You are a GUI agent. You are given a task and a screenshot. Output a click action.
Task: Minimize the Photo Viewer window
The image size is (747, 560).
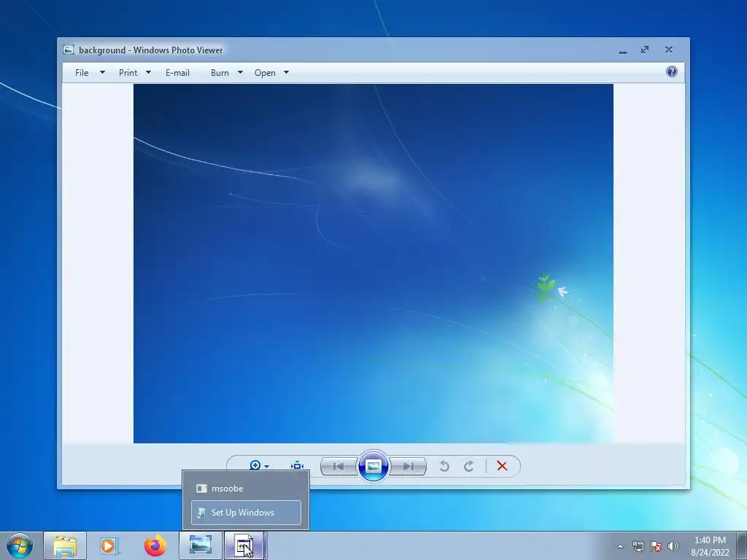coord(623,50)
